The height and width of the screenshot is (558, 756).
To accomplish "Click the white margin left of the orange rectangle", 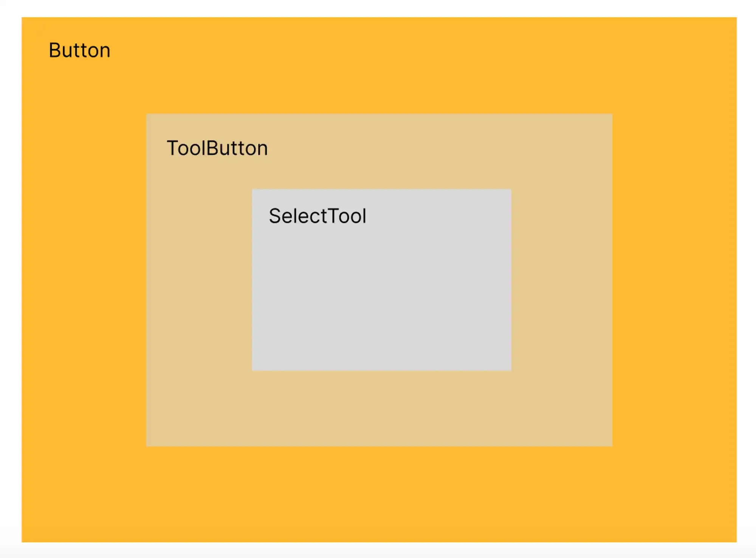I will pyautogui.click(x=10, y=280).
